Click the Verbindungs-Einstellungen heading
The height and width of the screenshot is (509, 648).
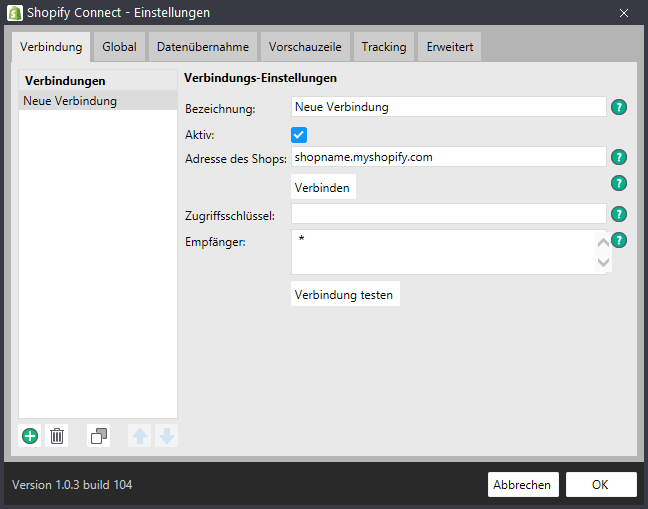[x=260, y=78]
